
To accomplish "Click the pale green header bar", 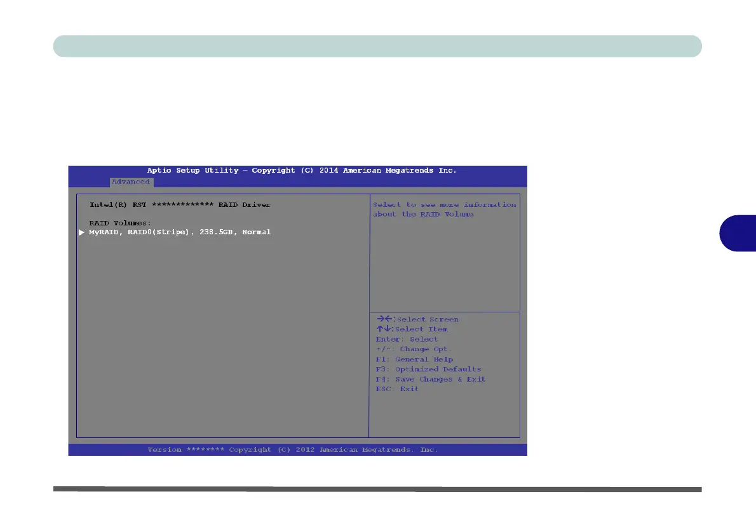I will click(377, 46).
